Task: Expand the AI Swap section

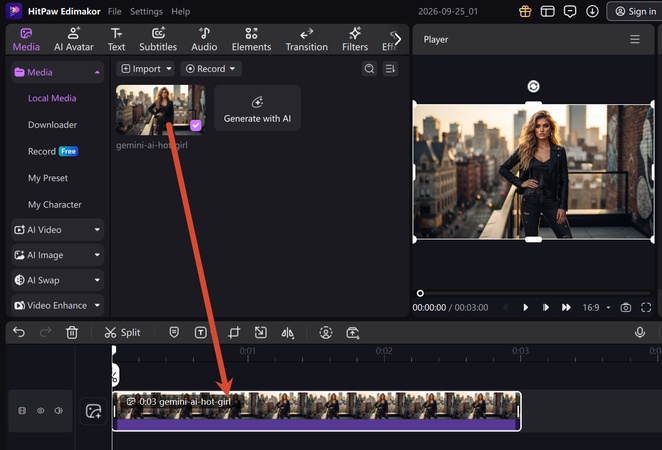Action: click(x=57, y=280)
